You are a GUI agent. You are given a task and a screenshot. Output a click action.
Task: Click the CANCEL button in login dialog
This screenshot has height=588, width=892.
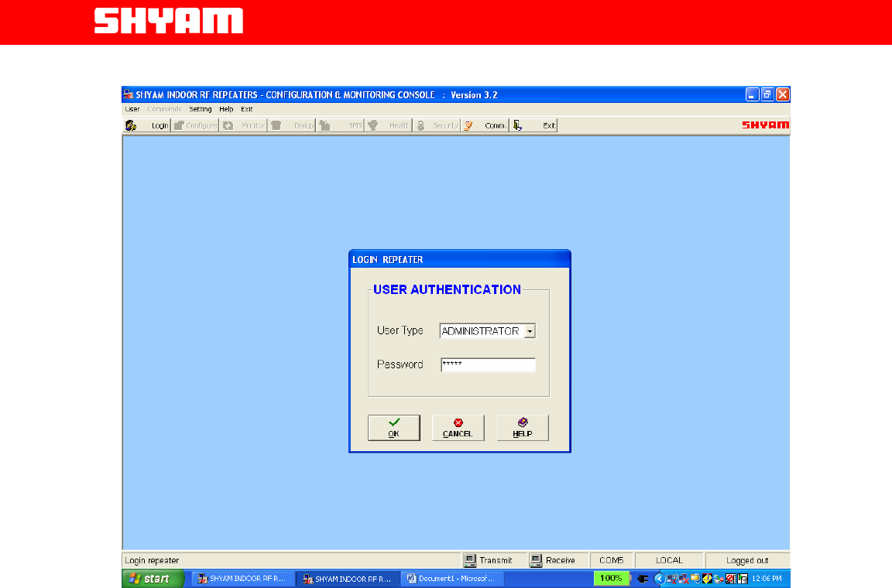pyautogui.click(x=458, y=428)
